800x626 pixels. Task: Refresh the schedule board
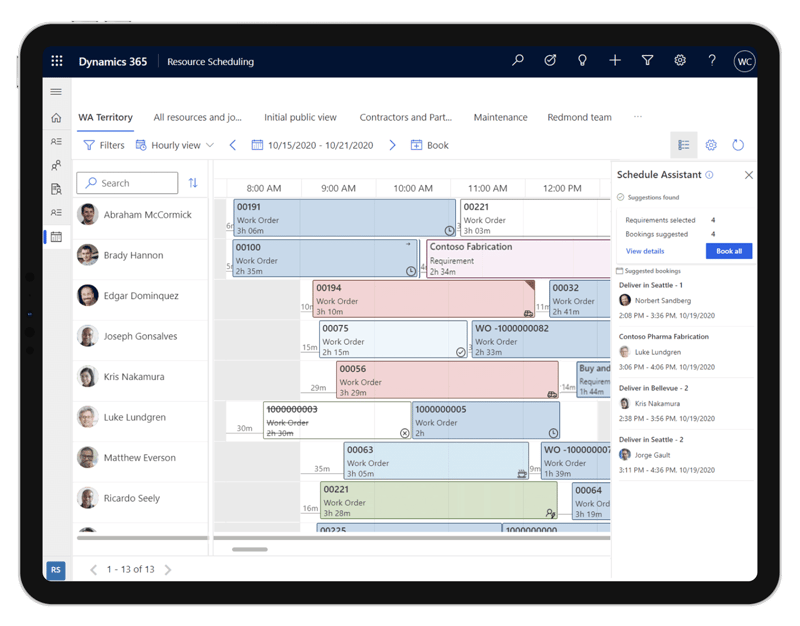tap(738, 145)
